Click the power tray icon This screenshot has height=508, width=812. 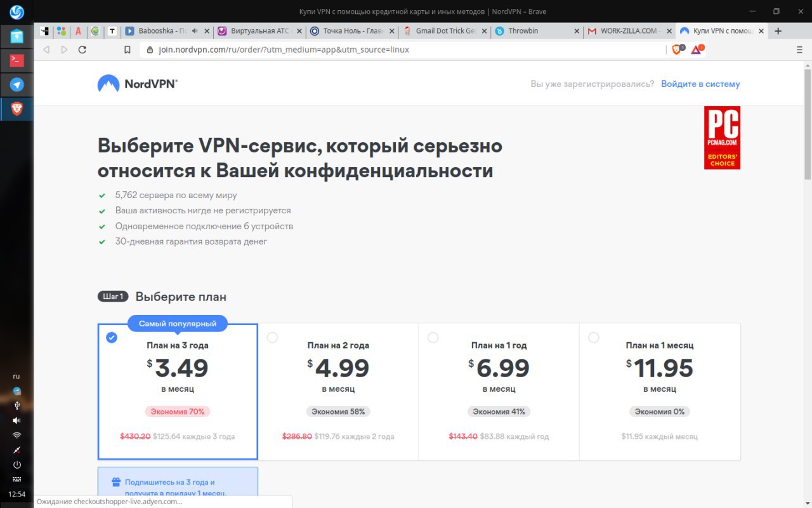pyautogui.click(x=16, y=464)
